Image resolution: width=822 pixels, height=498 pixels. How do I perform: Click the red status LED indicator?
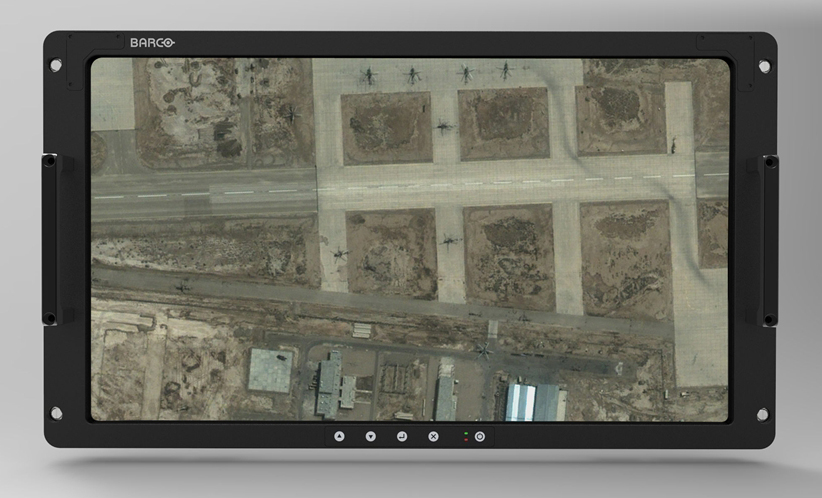[x=466, y=439]
